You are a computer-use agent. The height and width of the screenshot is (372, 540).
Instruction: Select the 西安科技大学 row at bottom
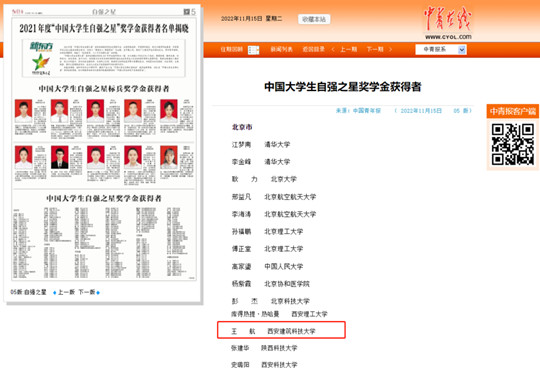(264, 364)
